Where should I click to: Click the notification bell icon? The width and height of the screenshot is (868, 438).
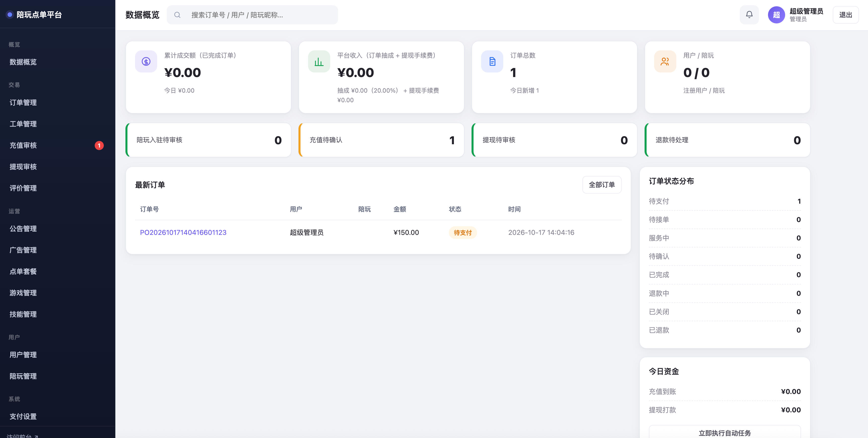749,15
